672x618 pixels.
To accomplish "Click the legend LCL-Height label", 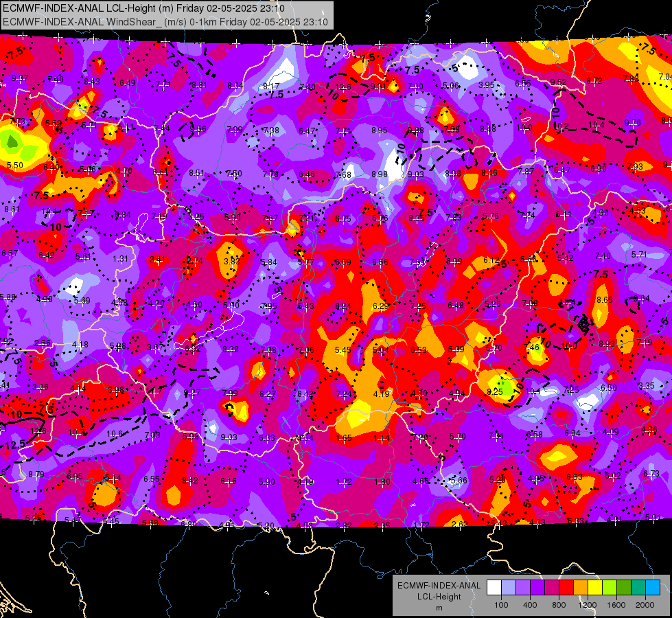I will [439, 597].
